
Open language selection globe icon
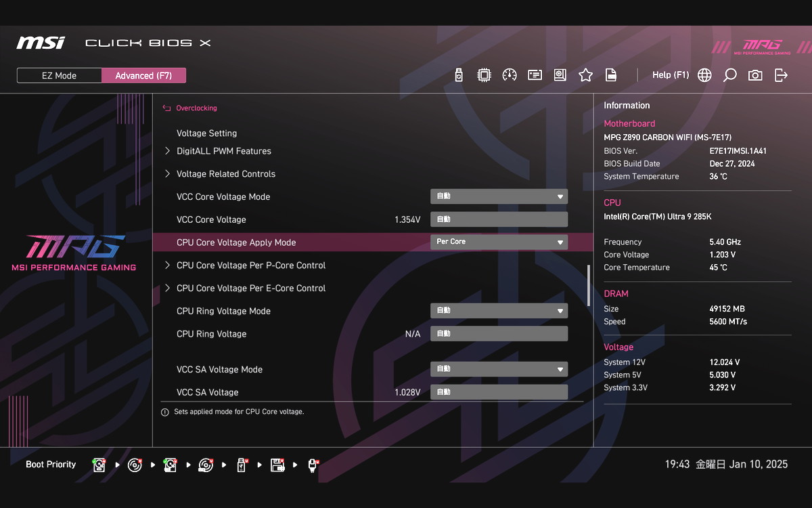pos(704,75)
